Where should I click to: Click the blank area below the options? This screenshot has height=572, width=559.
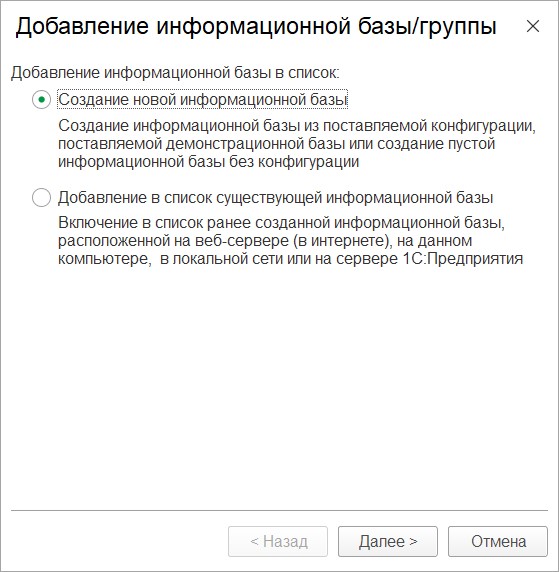[279, 387]
